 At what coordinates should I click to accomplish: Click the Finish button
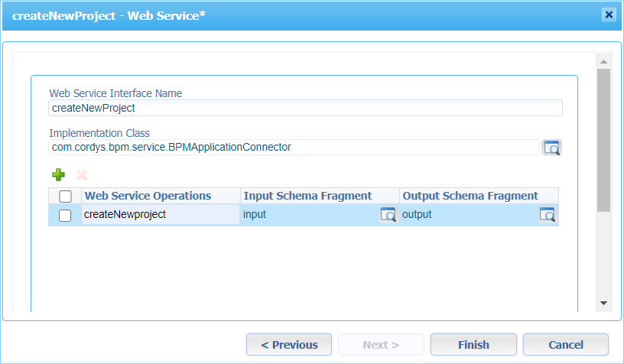coord(473,345)
